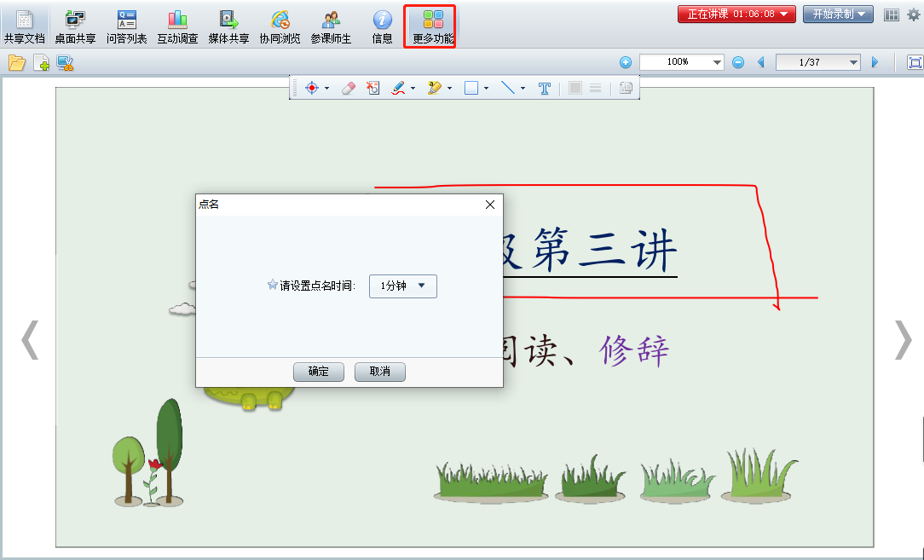The width and height of the screenshot is (924, 560).
Task: View 参课师生 participants list
Action: pos(331,26)
